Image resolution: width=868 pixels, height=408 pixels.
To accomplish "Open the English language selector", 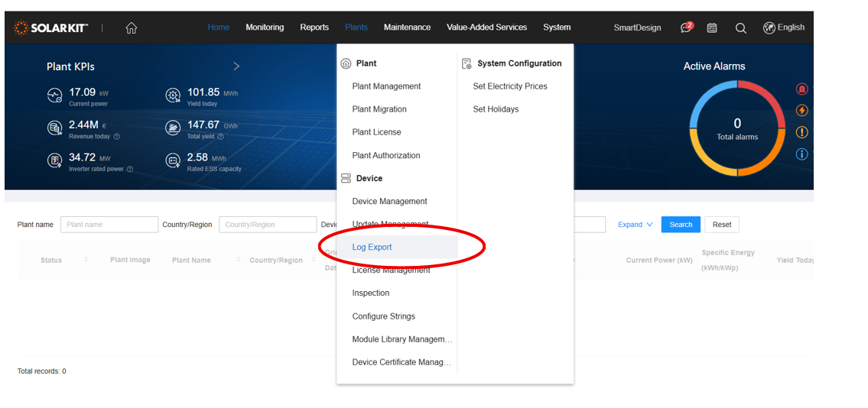I will coord(784,28).
